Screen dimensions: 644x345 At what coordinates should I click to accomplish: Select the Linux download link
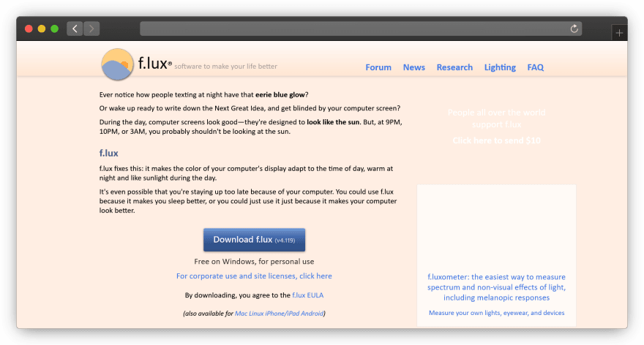pyautogui.click(x=256, y=314)
